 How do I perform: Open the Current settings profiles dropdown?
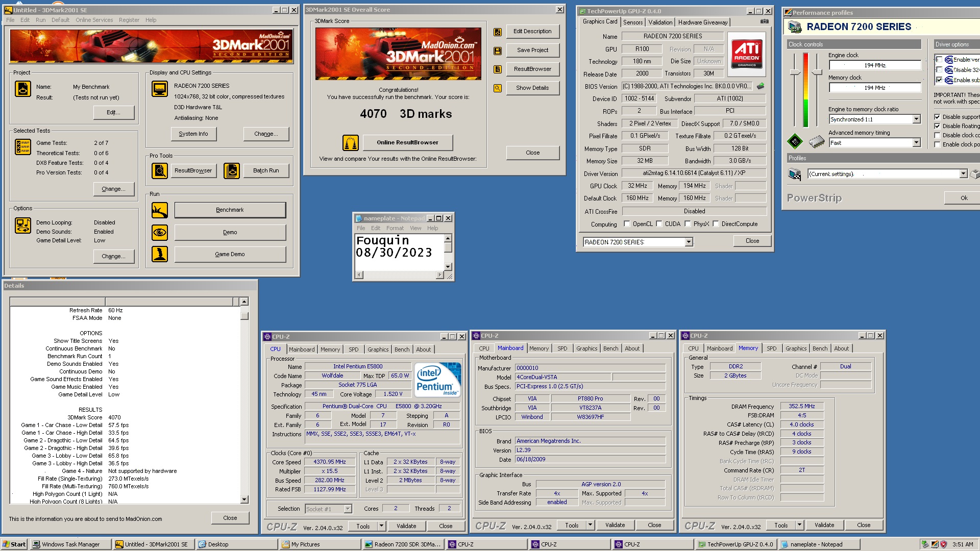[963, 174]
